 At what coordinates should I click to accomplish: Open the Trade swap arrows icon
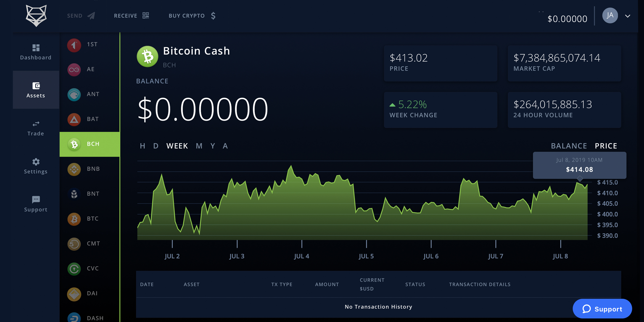[36, 124]
